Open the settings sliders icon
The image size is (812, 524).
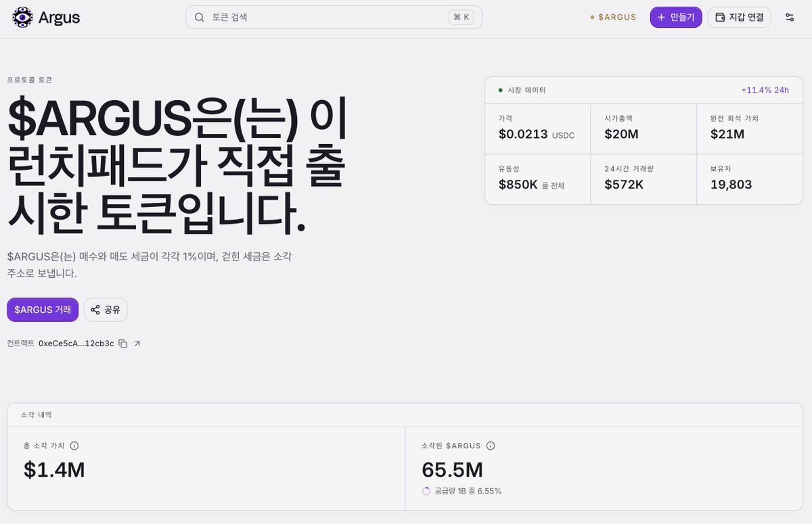(x=790, y=18)
